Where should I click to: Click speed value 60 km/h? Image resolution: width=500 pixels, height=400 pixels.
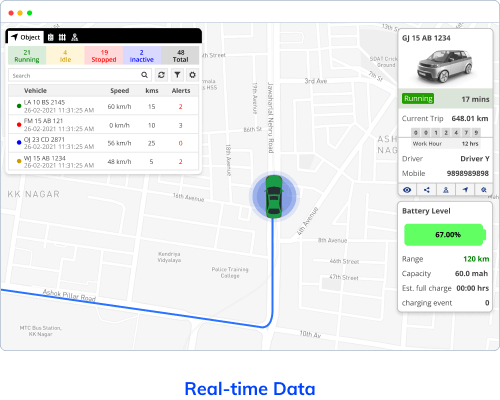[119, 107]
